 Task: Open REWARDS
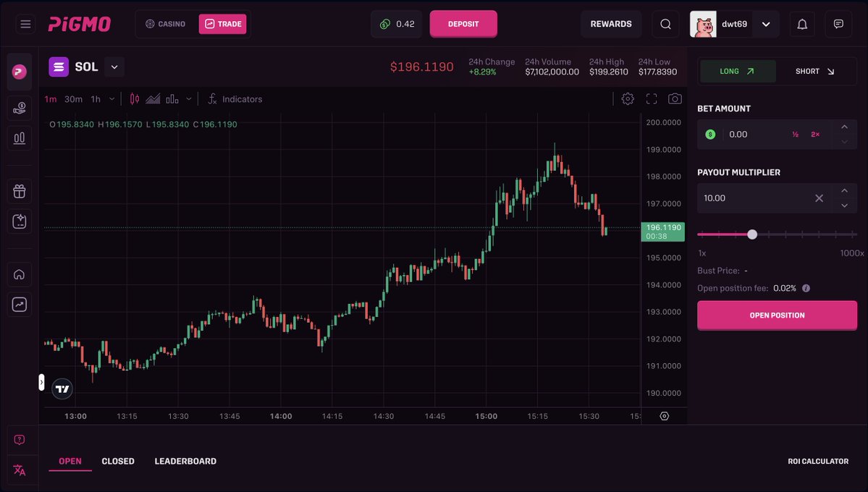click(x=610, y=24)
